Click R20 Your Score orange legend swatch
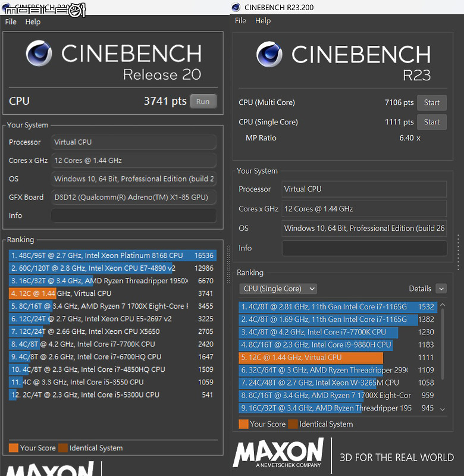The height and width of the screenshot is (476, 464). tap(13, 448)
